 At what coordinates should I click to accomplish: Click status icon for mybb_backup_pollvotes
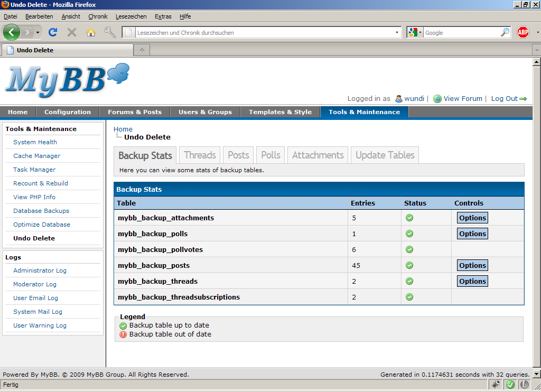click(409, 249)
